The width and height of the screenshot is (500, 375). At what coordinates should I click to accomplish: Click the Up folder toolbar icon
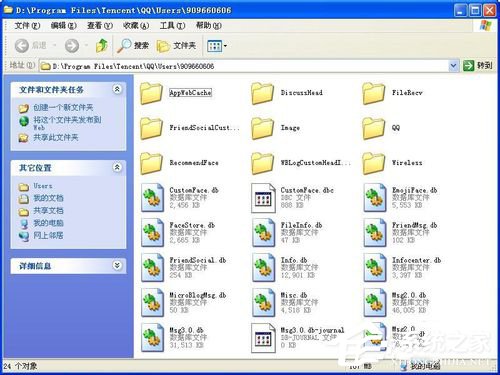101,45
